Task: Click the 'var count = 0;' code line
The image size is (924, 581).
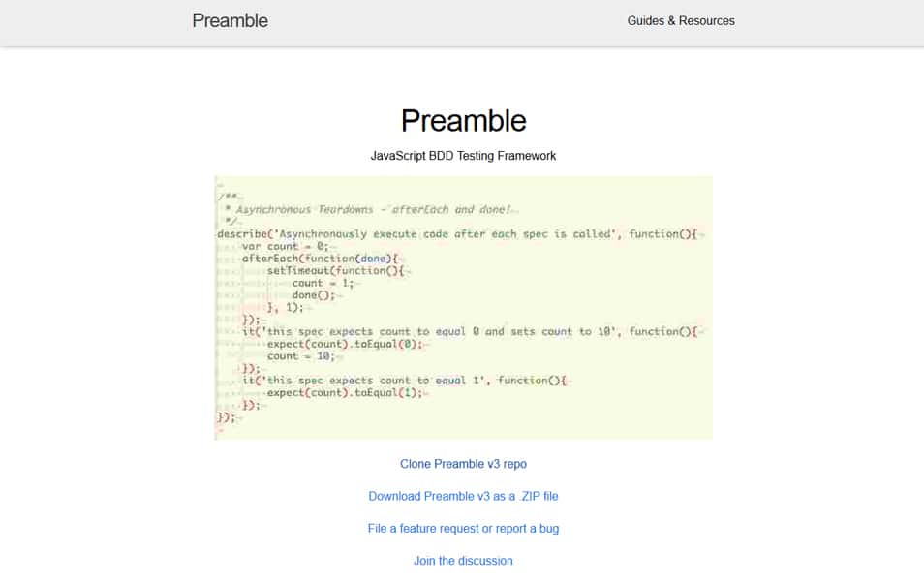Action: [285, 246]
